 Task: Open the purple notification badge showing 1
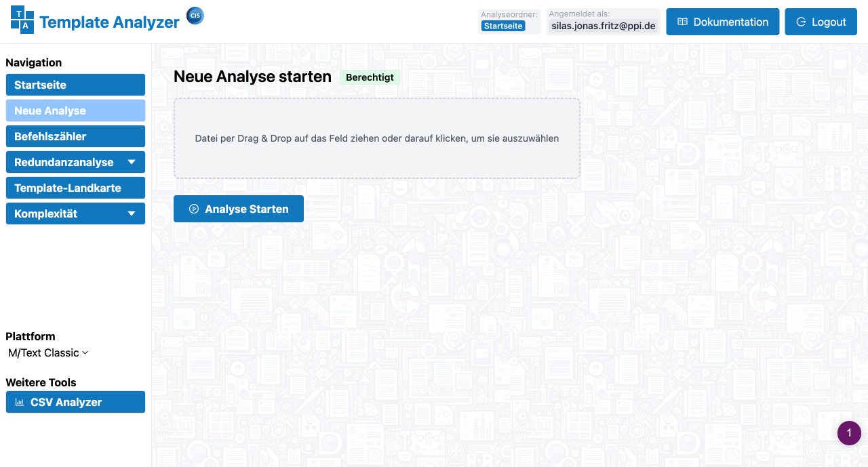tap(849, 433)
